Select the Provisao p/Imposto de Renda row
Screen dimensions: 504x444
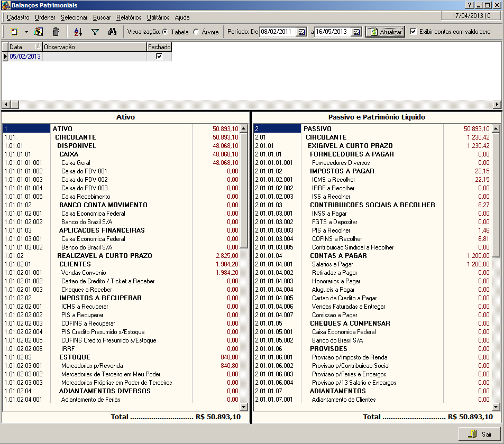point(372,357)
